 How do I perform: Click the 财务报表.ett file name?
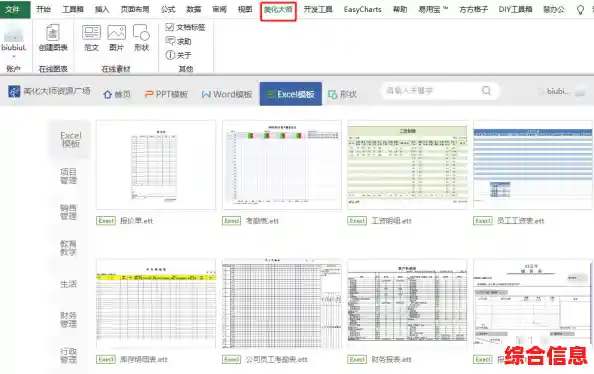click(x=391, y=359)
